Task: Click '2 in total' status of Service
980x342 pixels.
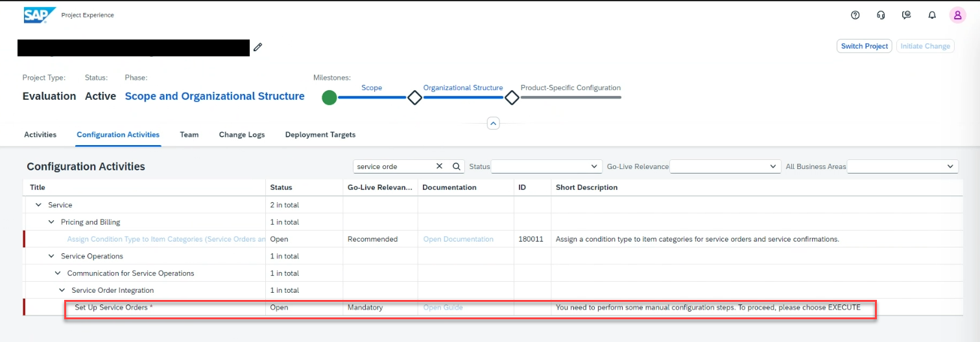Action: coord(285,205)
